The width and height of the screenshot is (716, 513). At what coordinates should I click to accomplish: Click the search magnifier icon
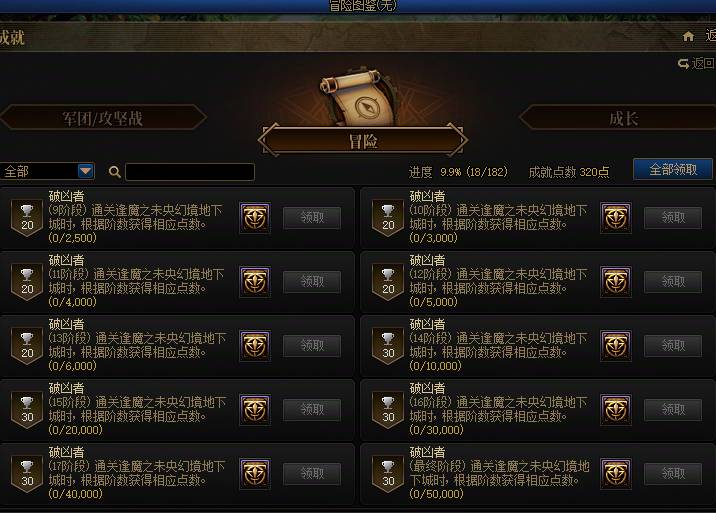[115, 172]
